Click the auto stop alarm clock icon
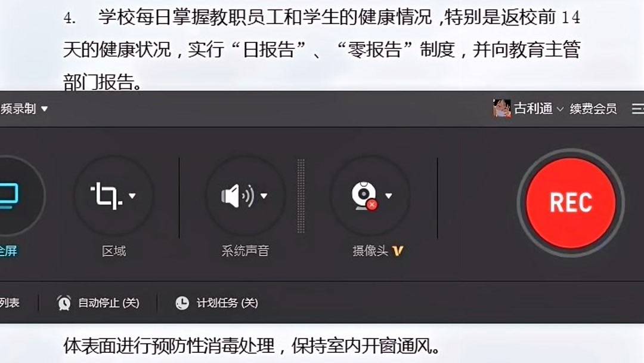Image resolution: width=644 pixels, height=363 pixels. 64,303
